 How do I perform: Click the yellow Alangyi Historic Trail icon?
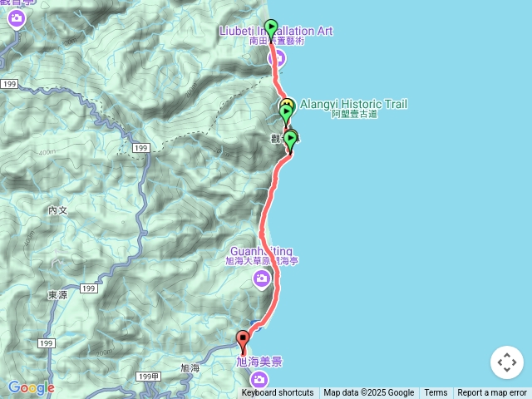(287, 102)
